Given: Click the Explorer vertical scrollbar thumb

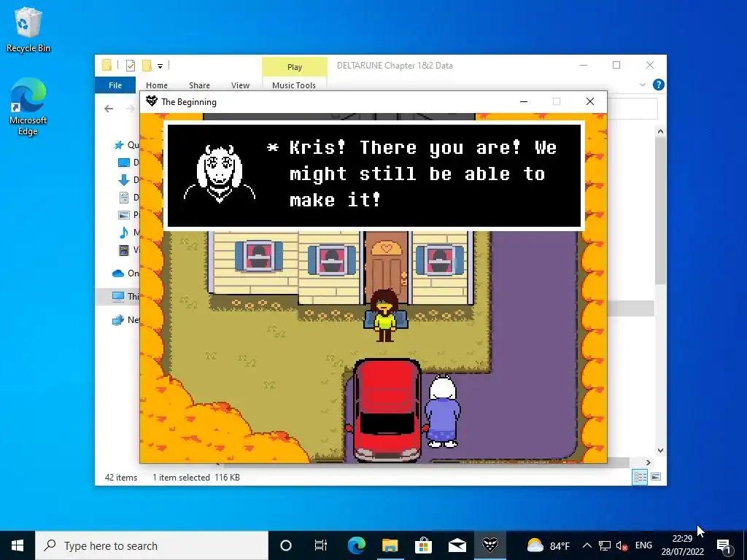Looking at the screenshot, I should (660, 212).
